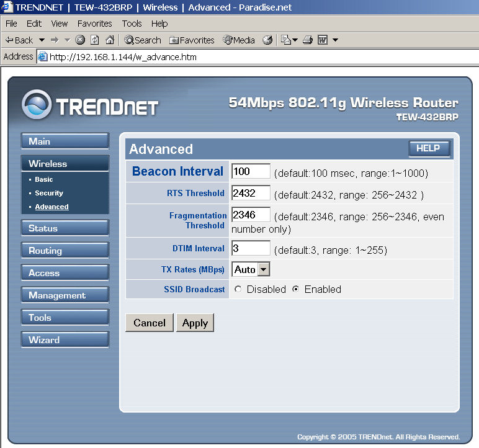479x448 pixels.
Task: Click the HELP button
Action: pos(429,149)
